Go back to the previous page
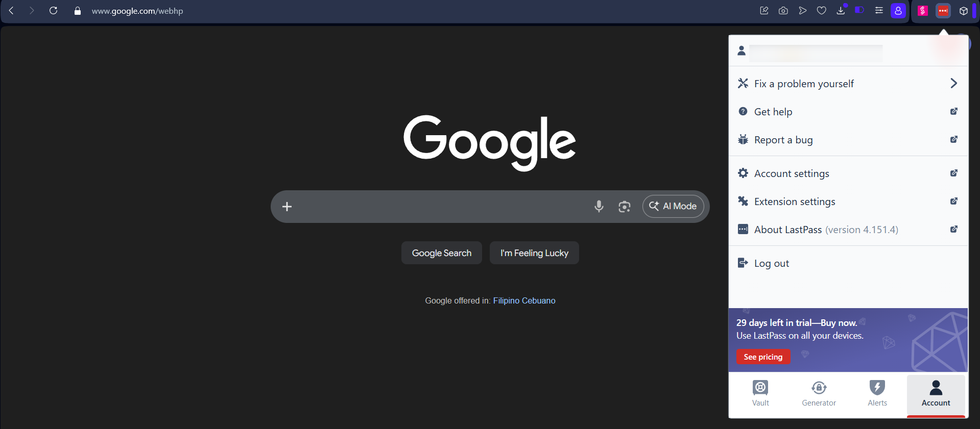980x429 pixels. click(x=11, y=11)
